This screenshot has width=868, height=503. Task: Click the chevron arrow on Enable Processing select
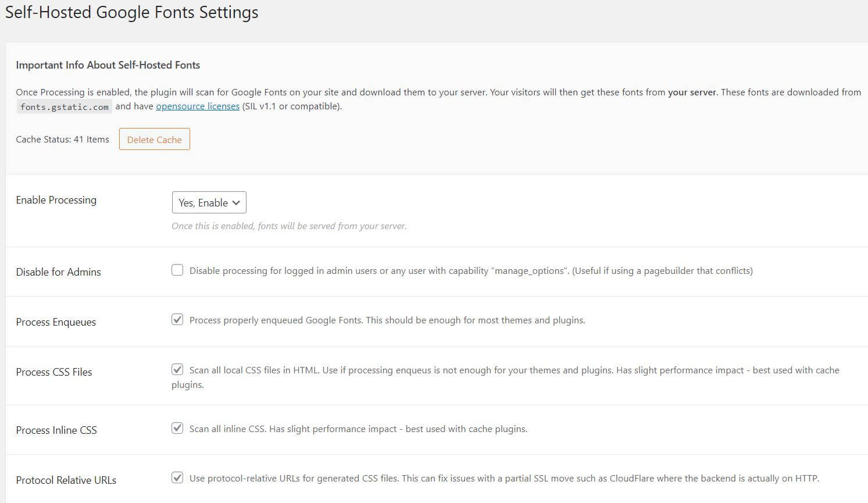pos(236,202)
